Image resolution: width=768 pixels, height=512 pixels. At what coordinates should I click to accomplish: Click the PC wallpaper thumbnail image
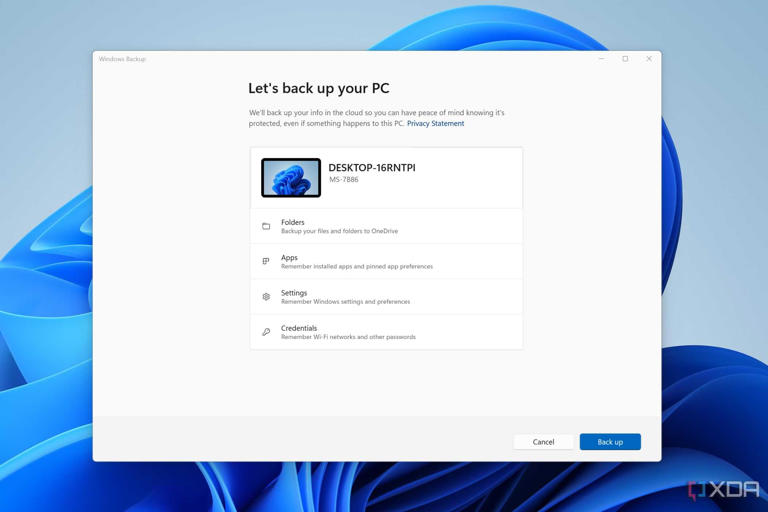[x=291, y=178]
